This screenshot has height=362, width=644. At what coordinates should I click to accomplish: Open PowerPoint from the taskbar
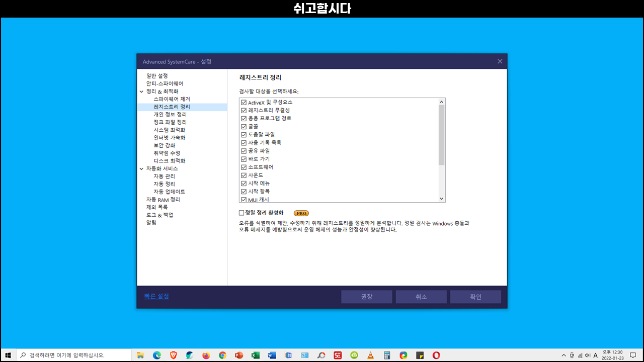(239, 355)
